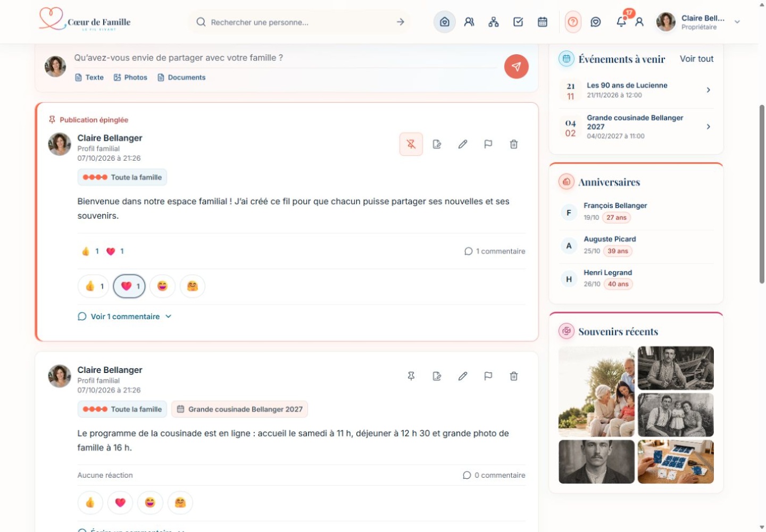This screenshot has height=532, width=766.
Task: Open the tasks checklist icon in navbar
Action: (x=518, y=22)
